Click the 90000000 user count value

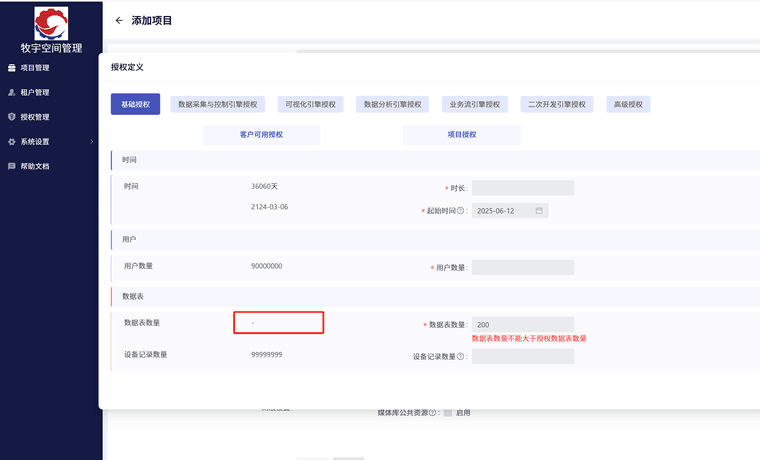point(267,266)
